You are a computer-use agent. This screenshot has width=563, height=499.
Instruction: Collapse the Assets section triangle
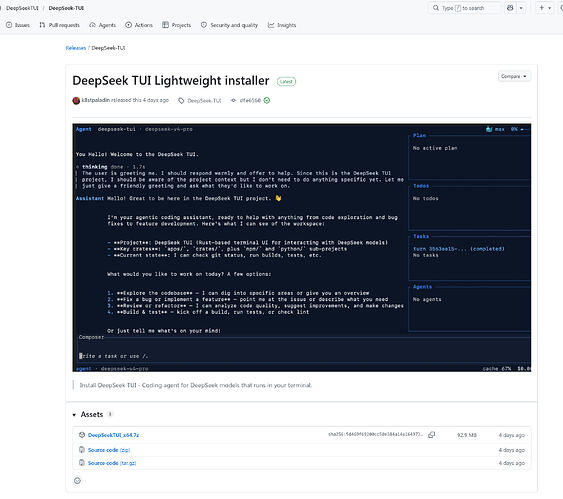pos(74,415)
